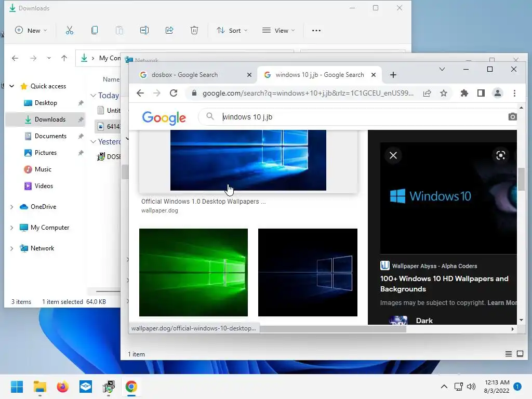Select Desktop in Quick access

(45, 103)
